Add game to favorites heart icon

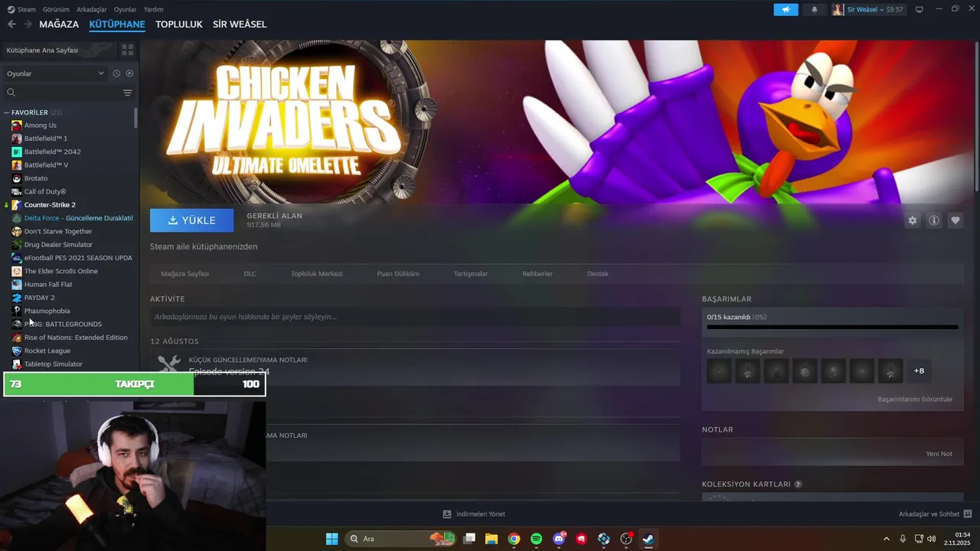tap(955, 220)
